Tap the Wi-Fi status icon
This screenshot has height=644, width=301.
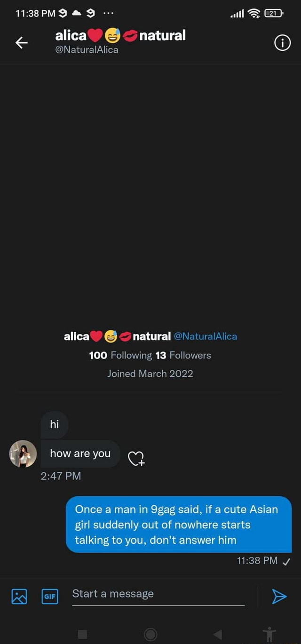[255, 14]
